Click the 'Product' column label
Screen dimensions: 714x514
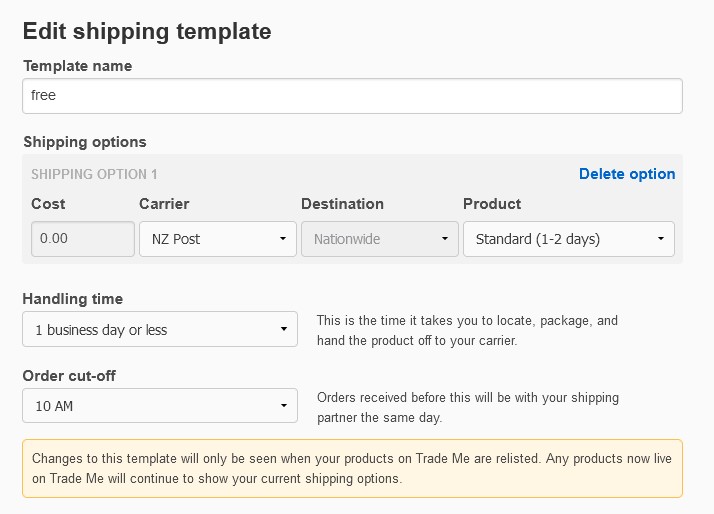[492, 204]
